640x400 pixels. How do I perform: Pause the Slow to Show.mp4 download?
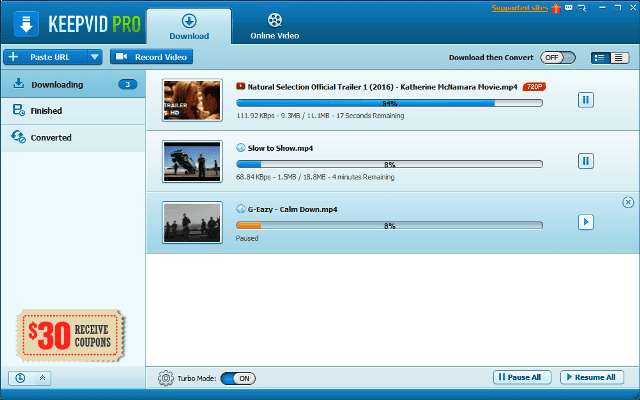coord(586,161)
